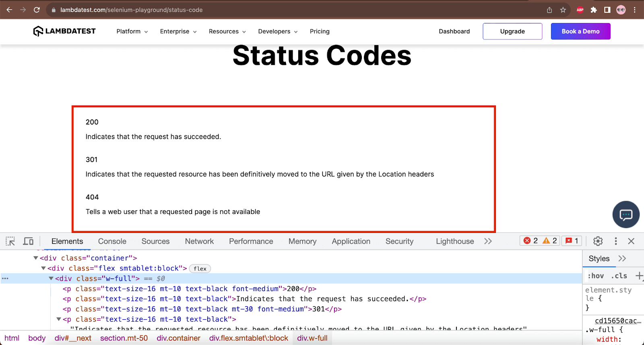Add a new style rule

click(639, 276)
